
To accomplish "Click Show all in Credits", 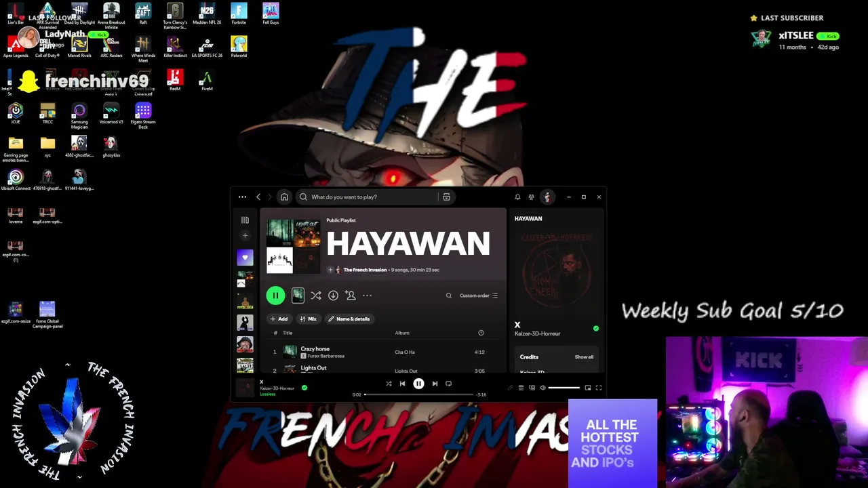I will click(584, 357).
